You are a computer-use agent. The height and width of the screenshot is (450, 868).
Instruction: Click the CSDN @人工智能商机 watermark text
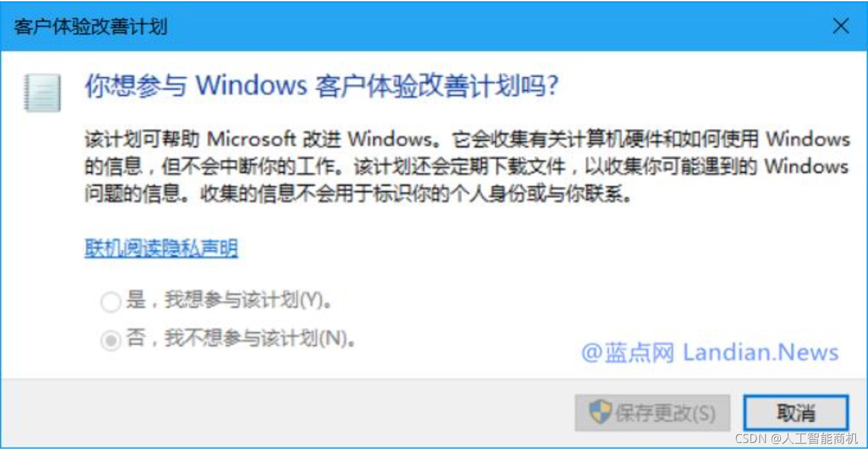[796, 438]
